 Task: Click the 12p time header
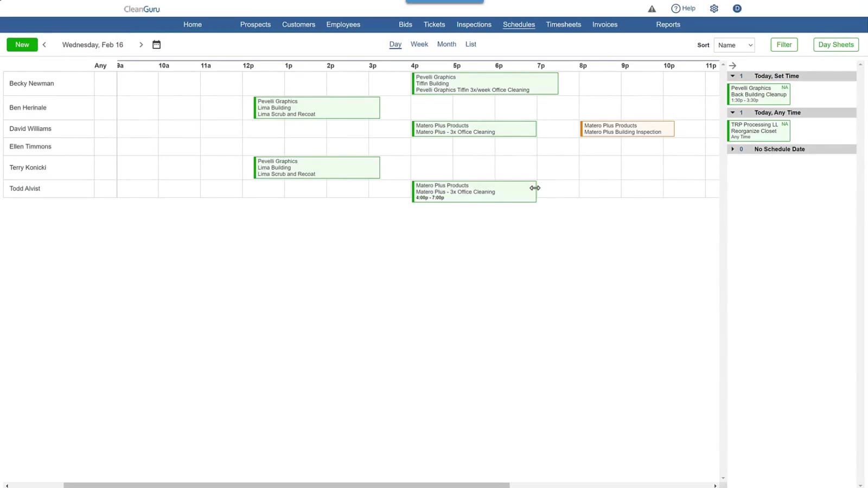(x=248, y=66)
